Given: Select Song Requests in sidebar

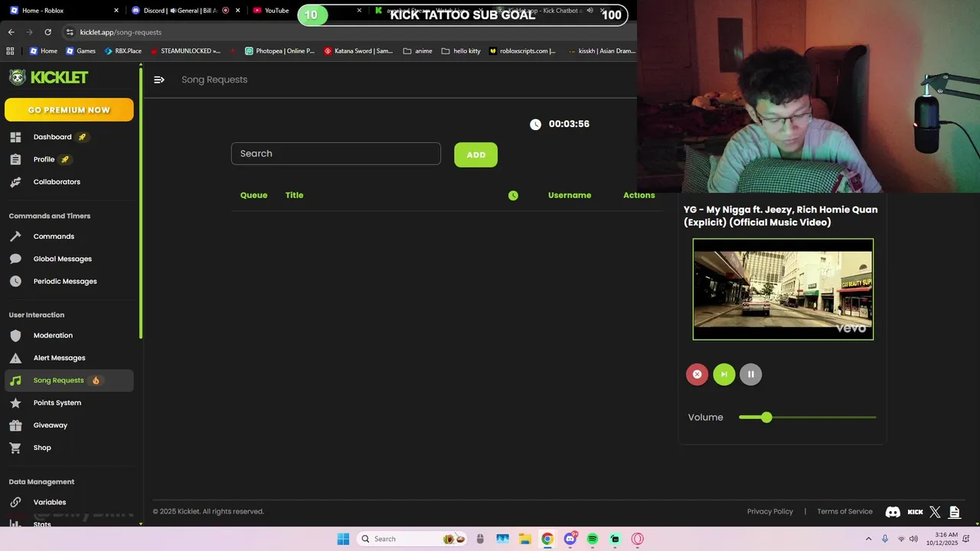Looking at the screenshot, I should [69, 380].
